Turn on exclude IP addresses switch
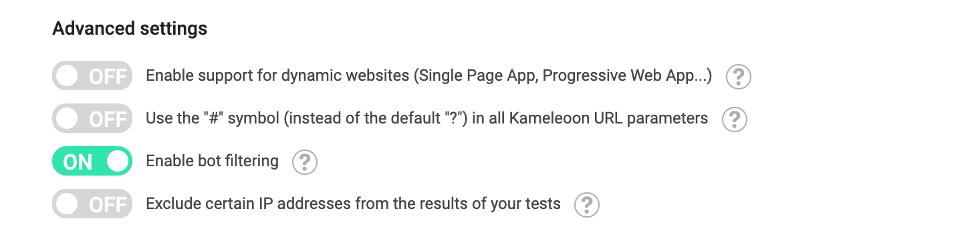The image size is (980, 247). pyautogui.click(x=92, y=204)
